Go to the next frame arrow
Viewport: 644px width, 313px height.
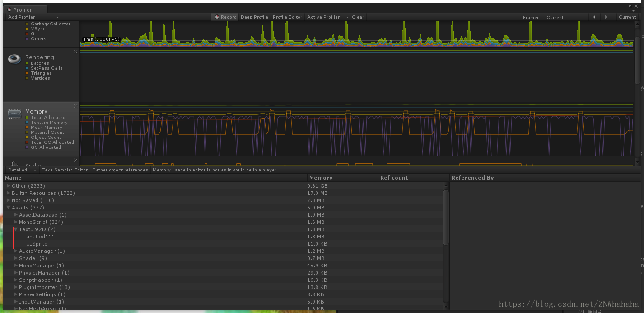[x=606, y=17]
